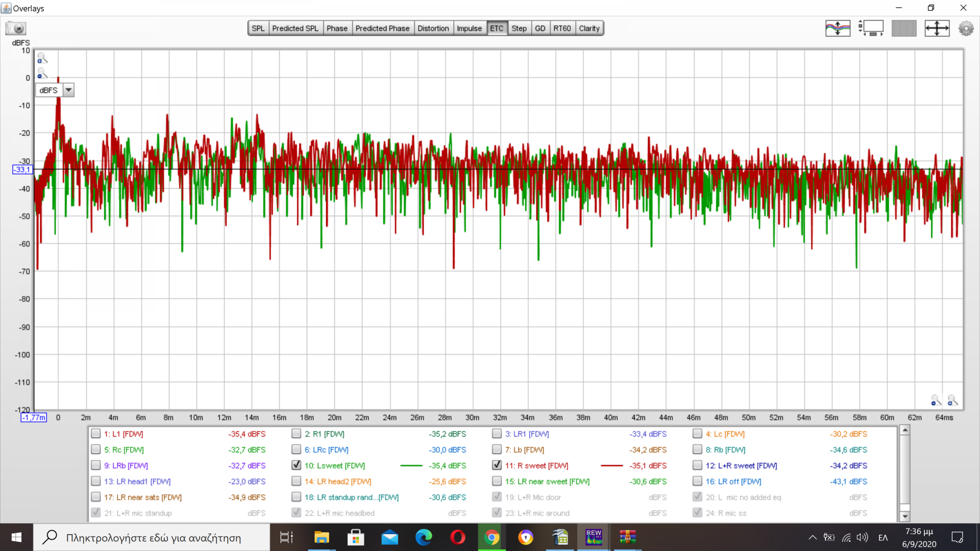The width and height of the screenshot is (980, 551).
Task: Click the -33,1 cursor level readout
Action: 22,169
